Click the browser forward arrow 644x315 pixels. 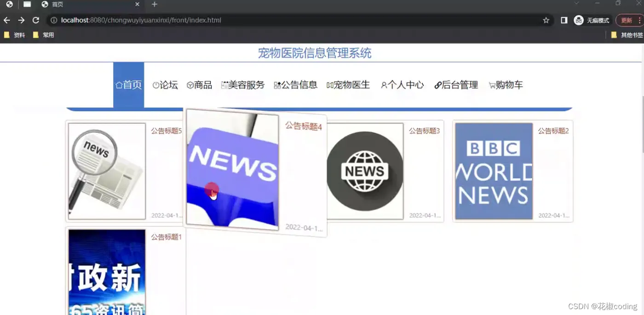[x=21, y=20]
